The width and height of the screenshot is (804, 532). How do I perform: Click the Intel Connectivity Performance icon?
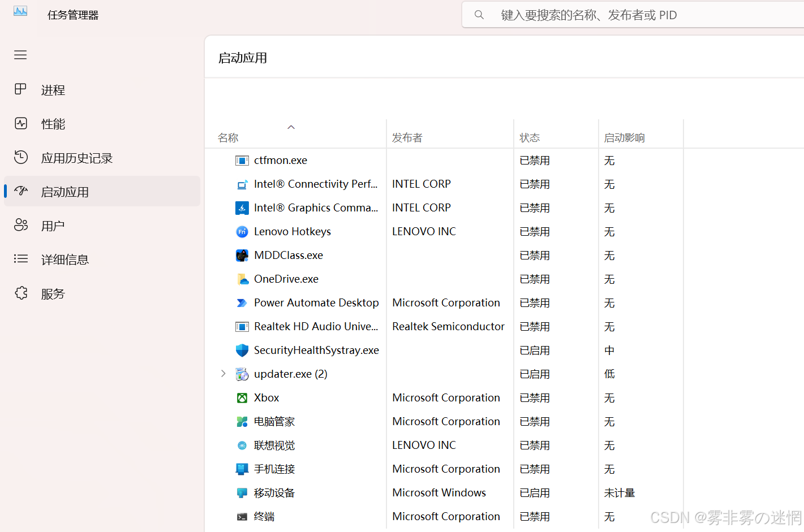pyautogui.click(x=242, y=184)
